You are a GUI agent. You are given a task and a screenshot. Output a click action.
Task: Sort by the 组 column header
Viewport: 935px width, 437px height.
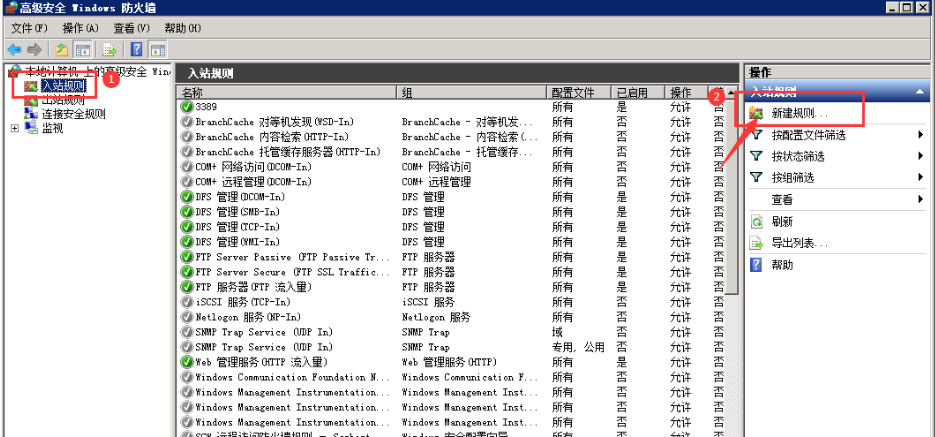tap(472, 92)
